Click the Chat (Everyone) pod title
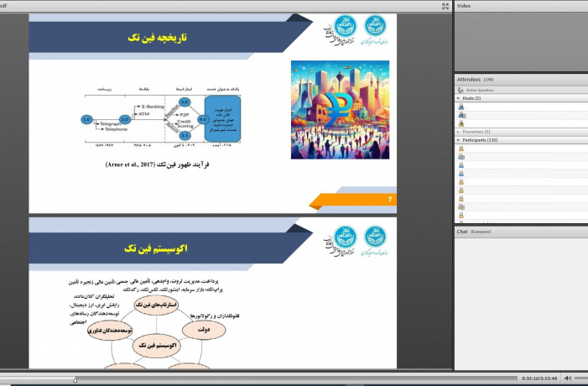 click(473, 232)
